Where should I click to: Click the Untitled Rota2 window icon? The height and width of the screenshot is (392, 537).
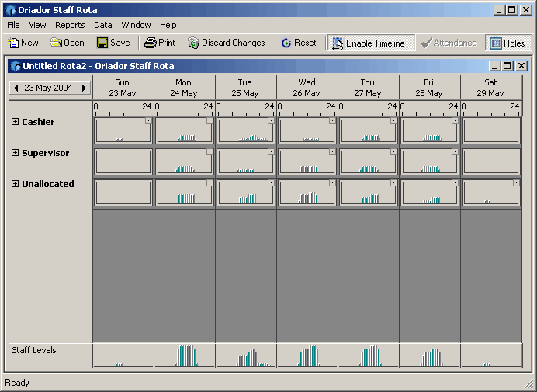[15, 66]
